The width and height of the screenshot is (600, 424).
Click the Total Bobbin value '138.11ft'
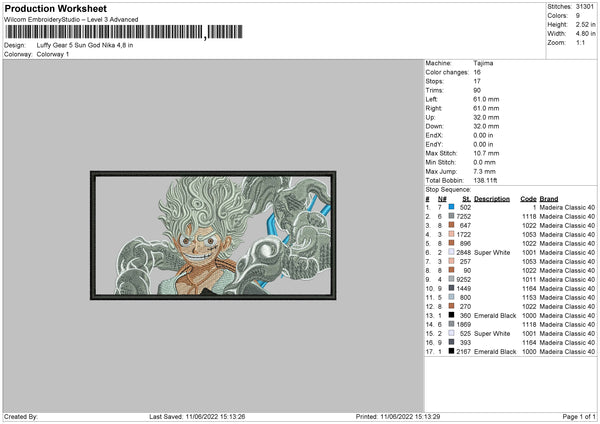[x=485, y=180]
